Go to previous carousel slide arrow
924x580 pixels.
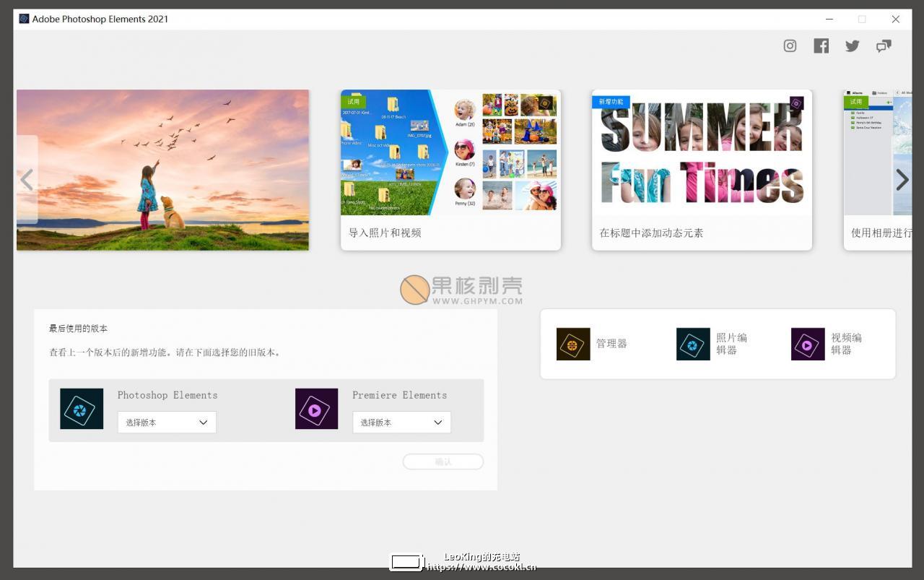click(27, 179)
